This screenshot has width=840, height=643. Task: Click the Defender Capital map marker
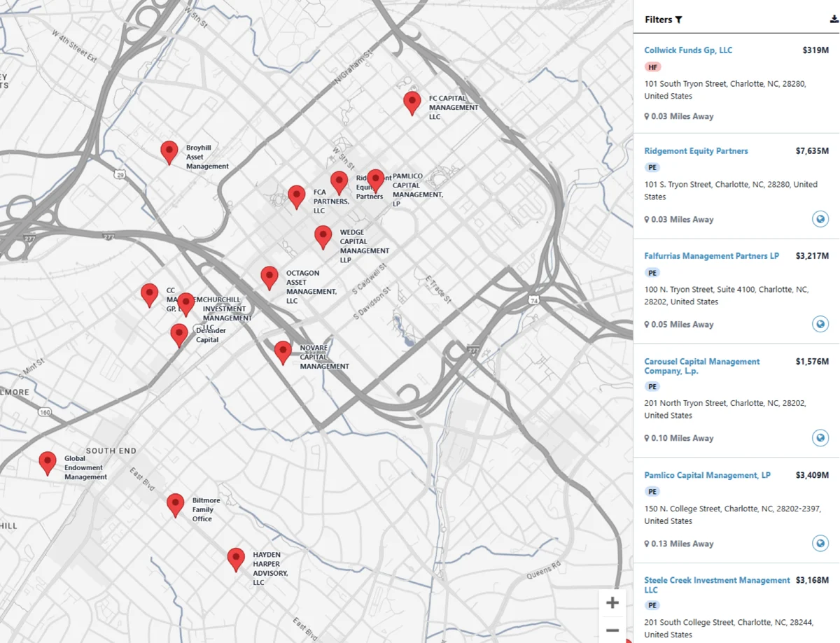coord(179,335)
